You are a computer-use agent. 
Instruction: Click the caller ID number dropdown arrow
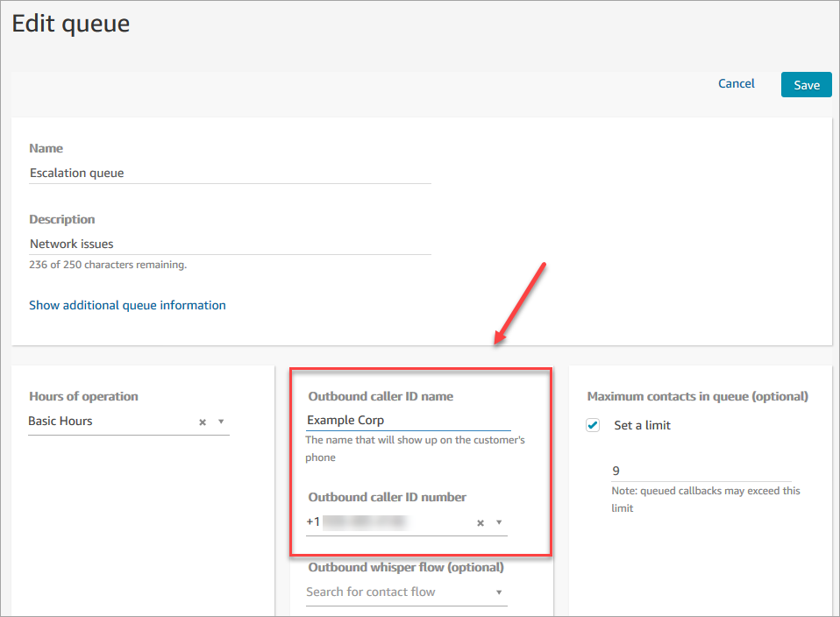[x=499, y=522]
